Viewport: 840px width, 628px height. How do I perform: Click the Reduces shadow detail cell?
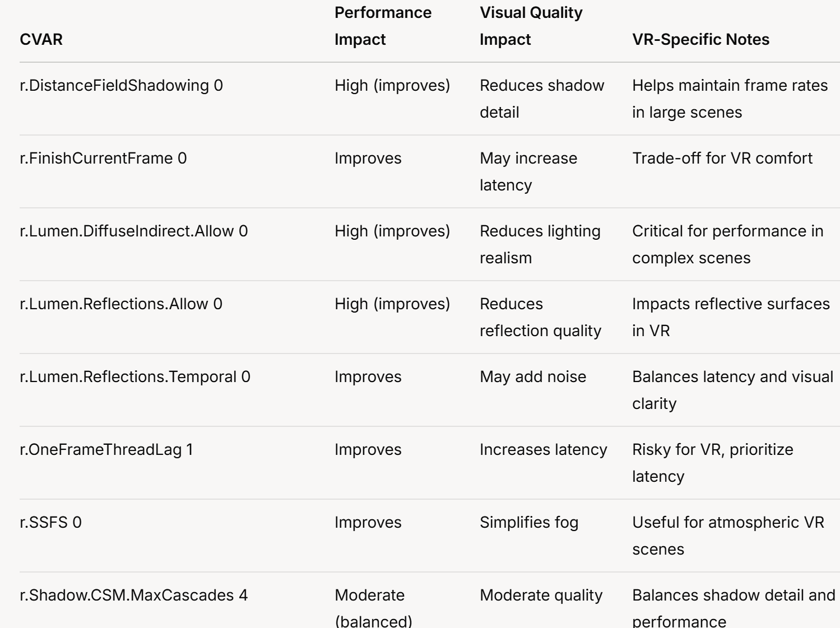point(542,99)
